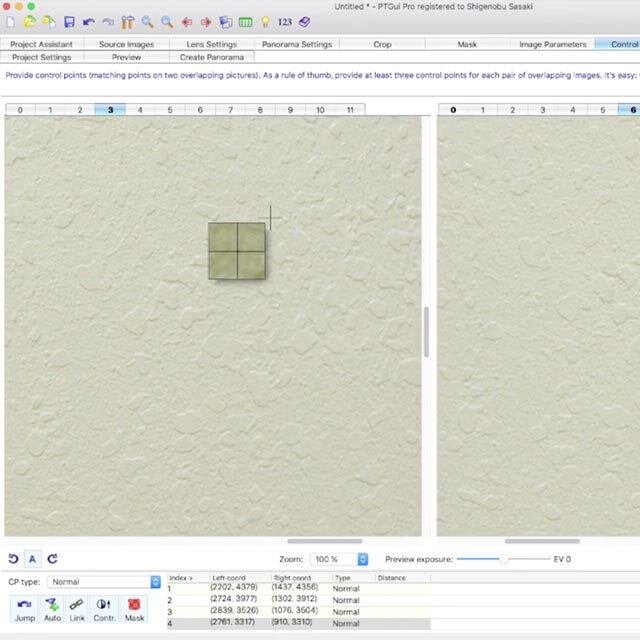Click the Auto control point button
This screenshot has width=640, height=640.
click(x=52, y=609)
